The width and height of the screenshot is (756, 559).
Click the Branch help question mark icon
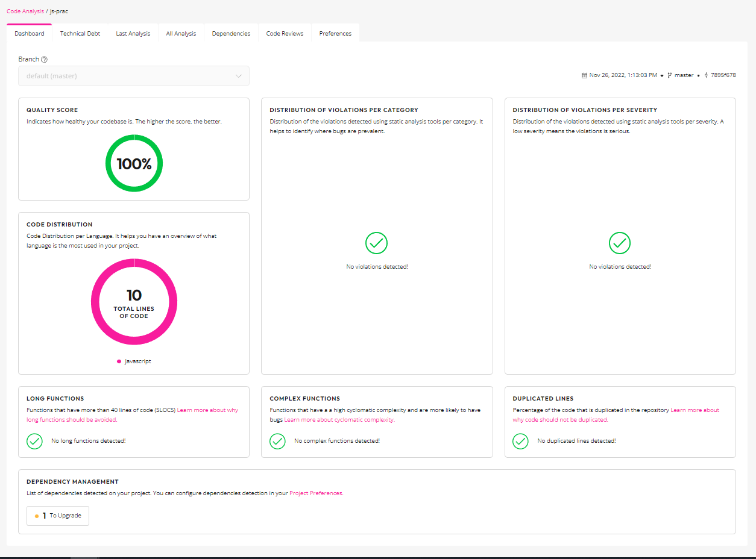tap(44, 60)
